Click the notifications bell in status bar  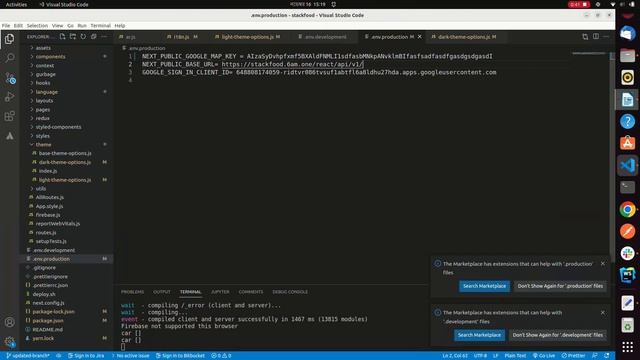(607, 356)
